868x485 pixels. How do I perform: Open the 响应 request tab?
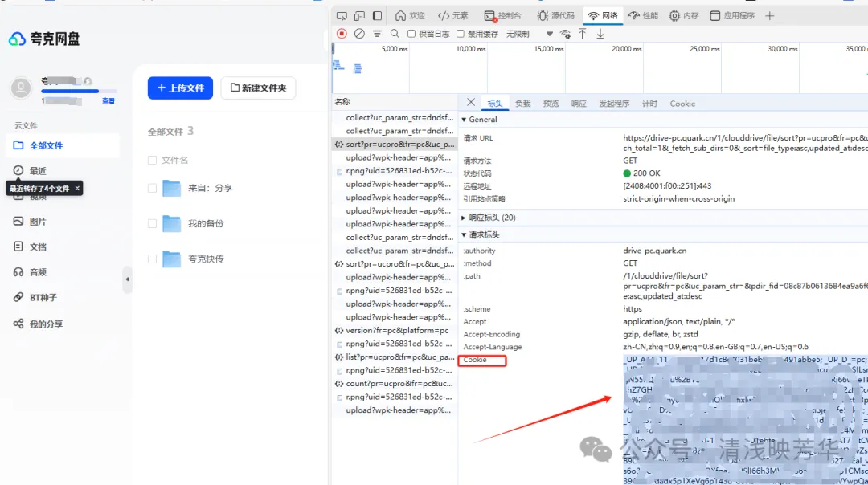[579, 104]
